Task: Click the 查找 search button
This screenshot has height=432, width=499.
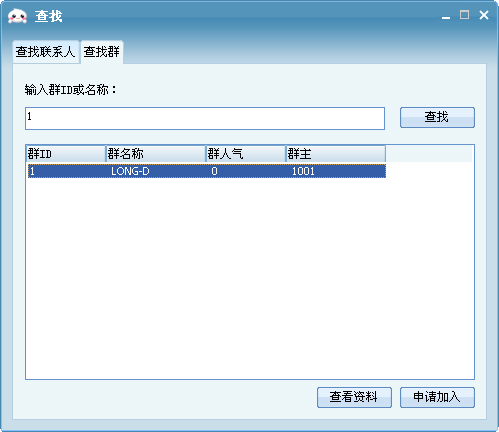Action: click(437, 117)
